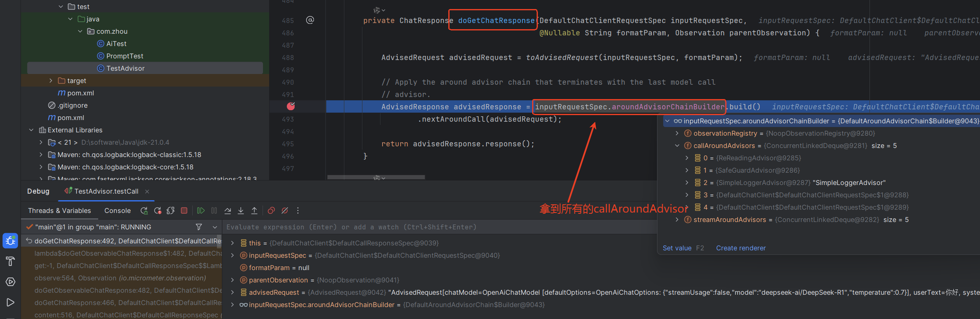Toggle the breakpoint on line 492

[291, 106]
